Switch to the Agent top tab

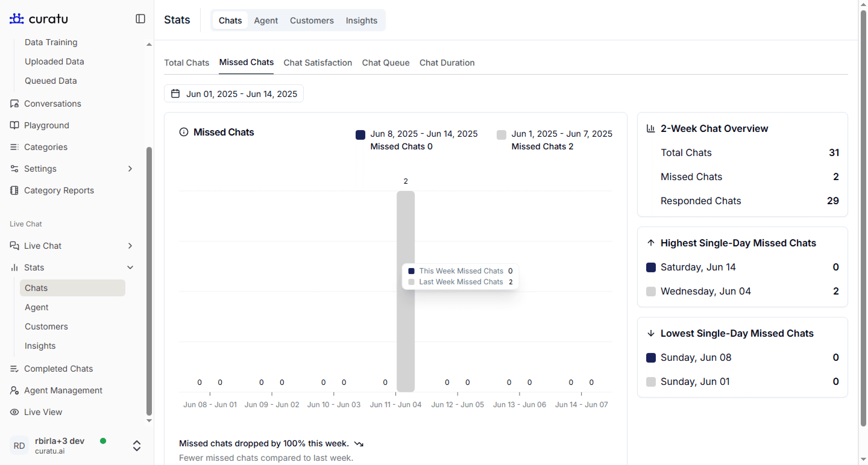coord(266,20)
